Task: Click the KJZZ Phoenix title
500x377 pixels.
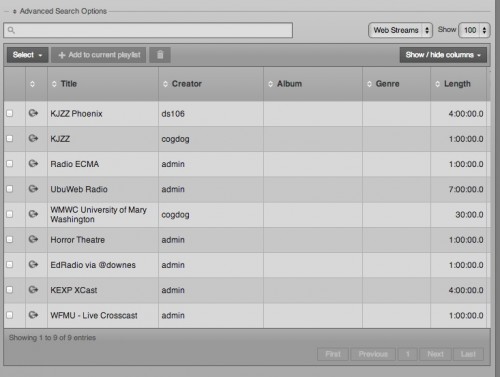Action: click(76, 114)
